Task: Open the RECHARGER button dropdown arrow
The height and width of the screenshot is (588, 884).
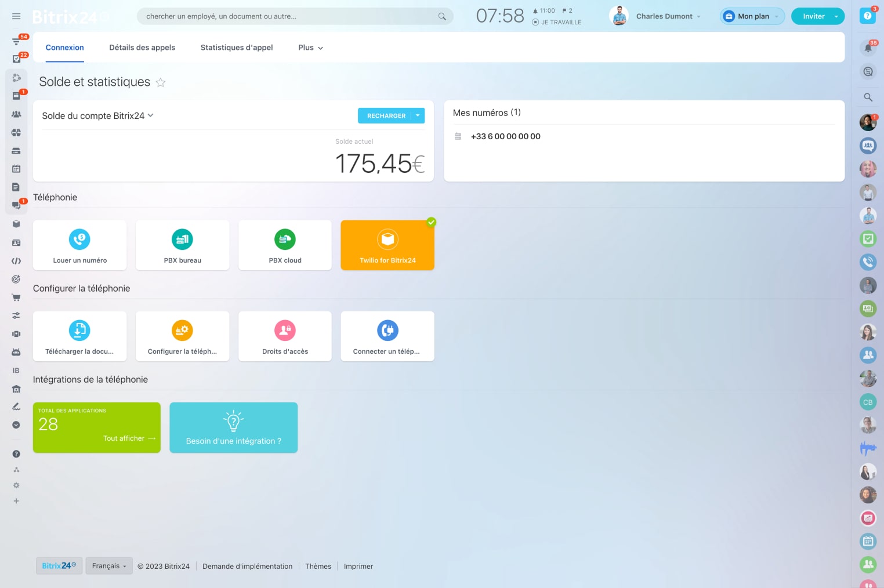Action: pos(418,116)
